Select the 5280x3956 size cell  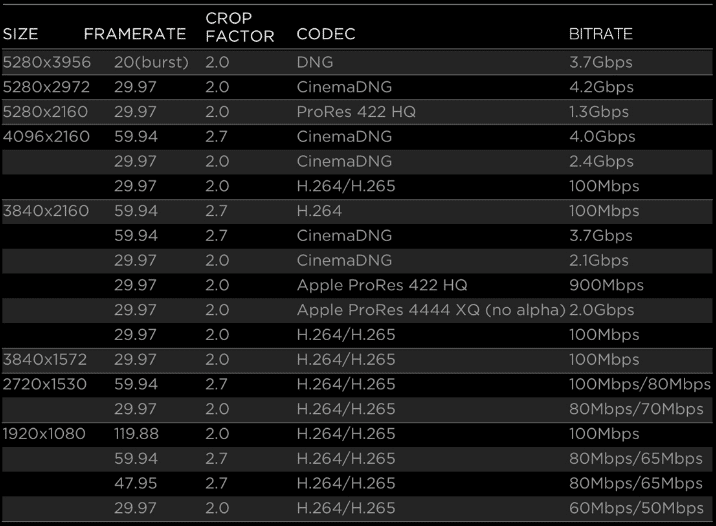[47, 62]
